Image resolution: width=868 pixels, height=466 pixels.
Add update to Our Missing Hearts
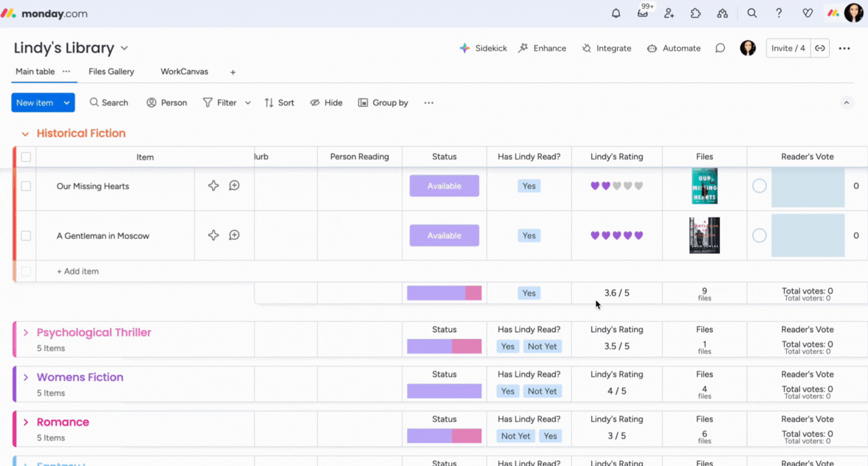[x=234, y=186]
